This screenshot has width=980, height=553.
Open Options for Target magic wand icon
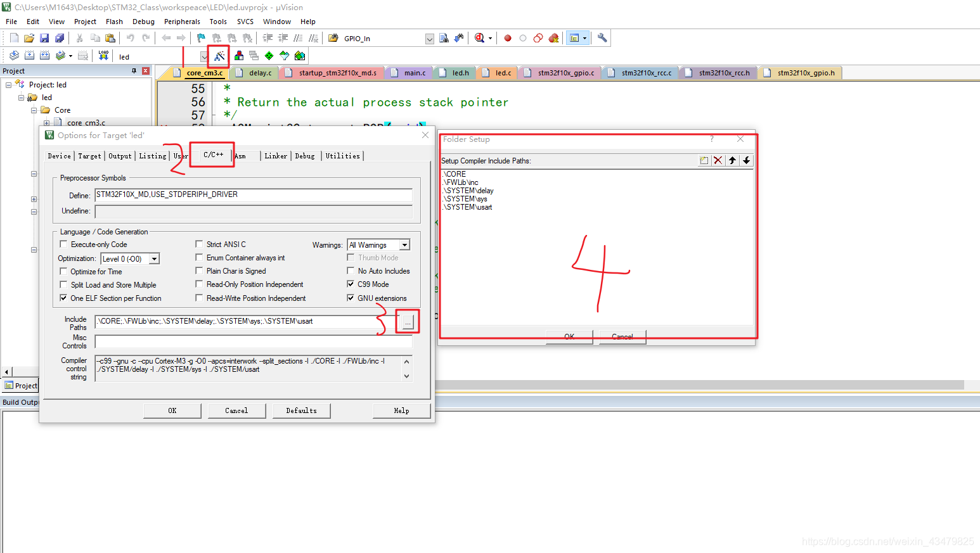click(219, 56)
